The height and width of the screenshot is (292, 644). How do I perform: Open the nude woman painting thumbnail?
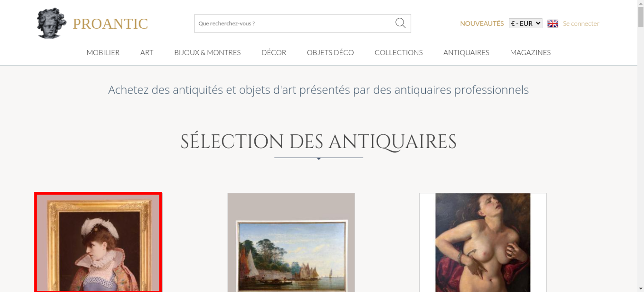click(483, 242)
